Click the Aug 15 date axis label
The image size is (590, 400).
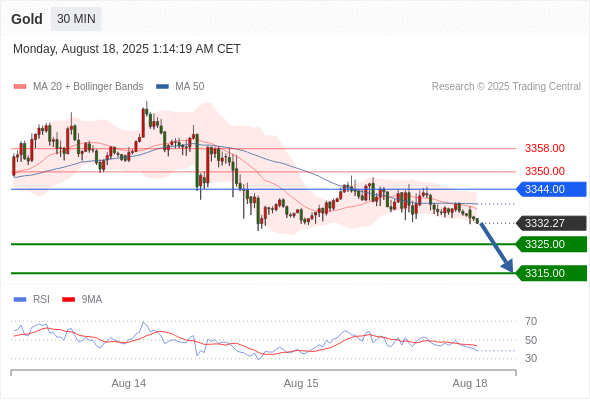tap(301, 383)
